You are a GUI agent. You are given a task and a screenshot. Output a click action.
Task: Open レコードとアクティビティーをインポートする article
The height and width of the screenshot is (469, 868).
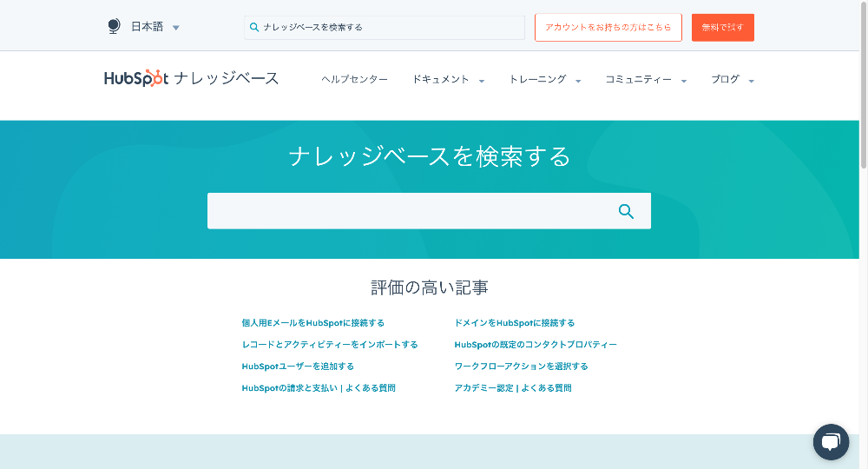329,345
